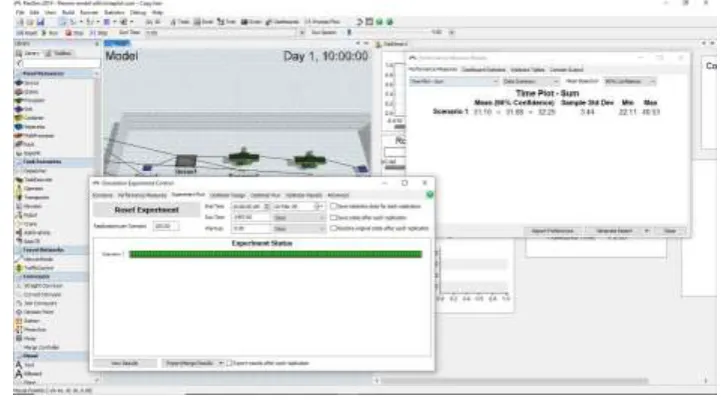
Task: Open the Run Time units dropdown
Action: (299, 217)
